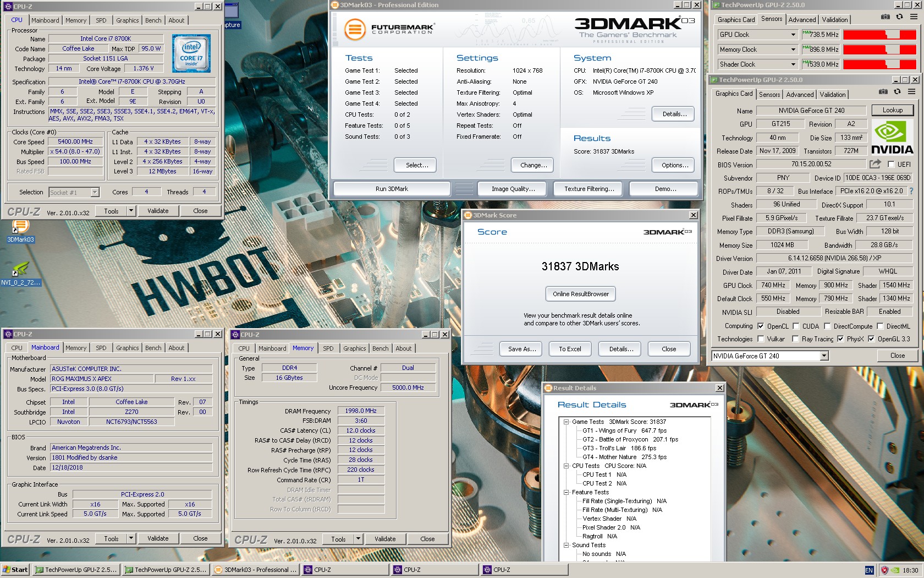Click the Memory Clock red sensor graph
924x578 pixels.
(x=879, y=50)
